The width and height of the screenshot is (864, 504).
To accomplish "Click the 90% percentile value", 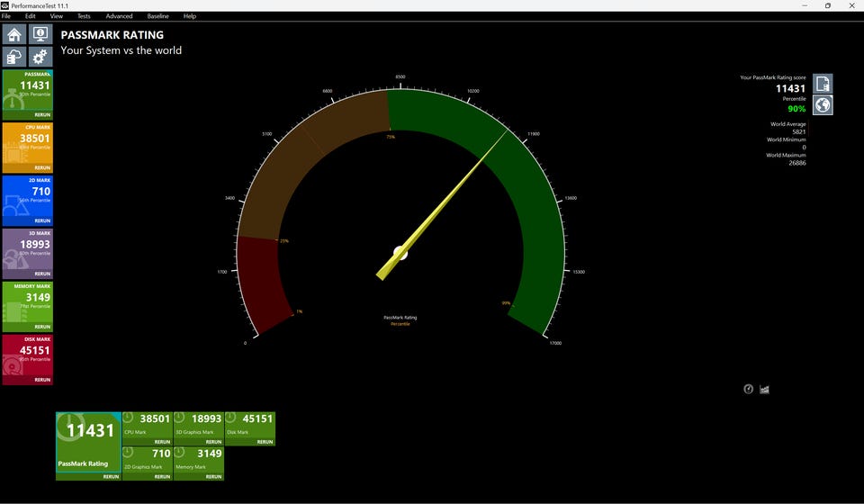I will 796,109.
